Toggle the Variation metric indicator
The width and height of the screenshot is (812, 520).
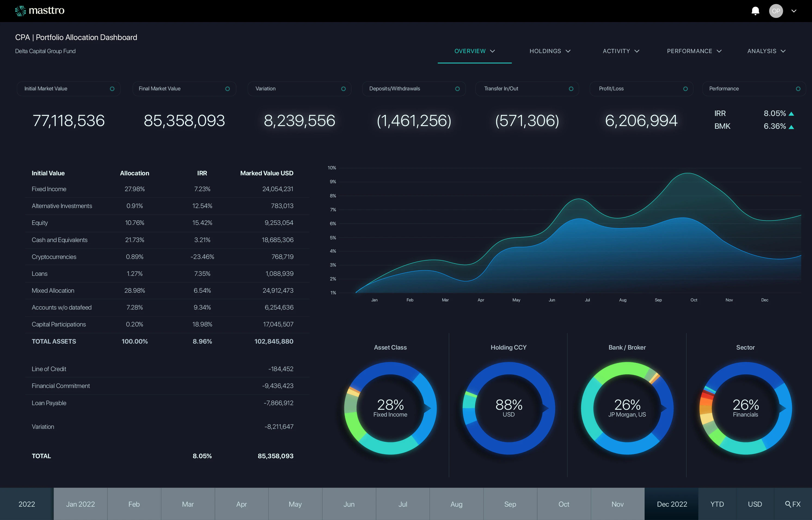point(343,88)
